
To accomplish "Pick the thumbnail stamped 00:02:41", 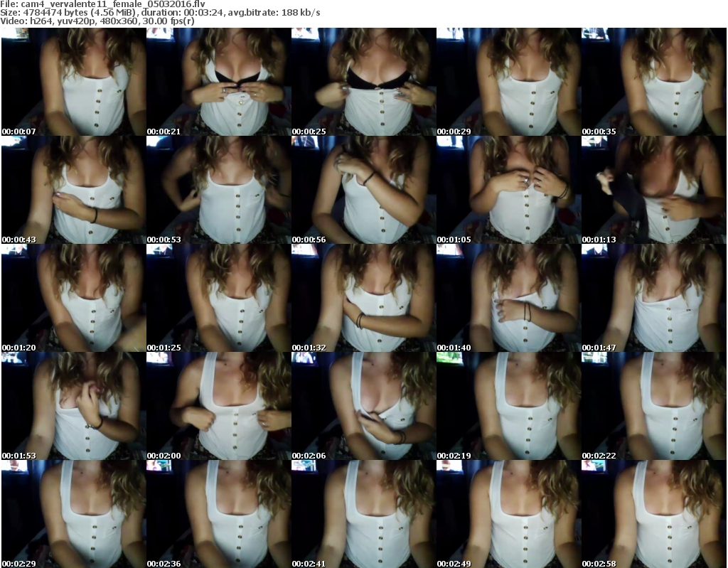I will 363,514.
